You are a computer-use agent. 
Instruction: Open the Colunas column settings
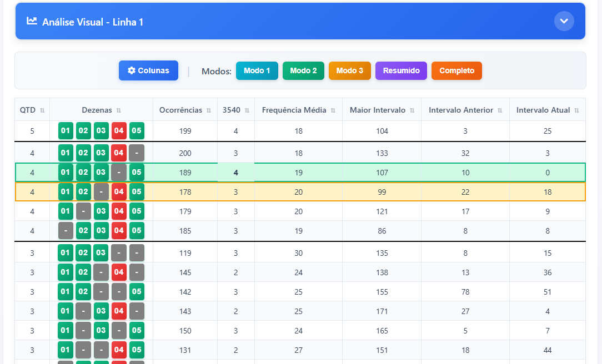[148, 70]
